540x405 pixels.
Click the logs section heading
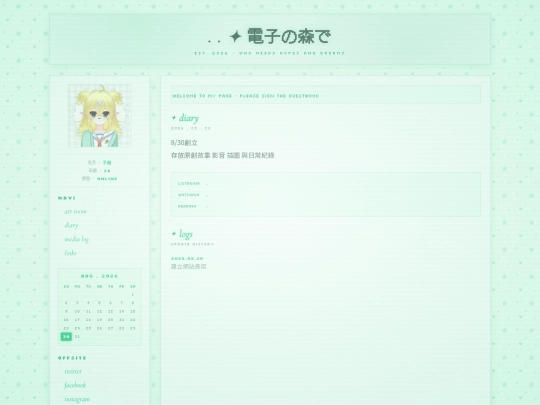(x=186, y=234)
